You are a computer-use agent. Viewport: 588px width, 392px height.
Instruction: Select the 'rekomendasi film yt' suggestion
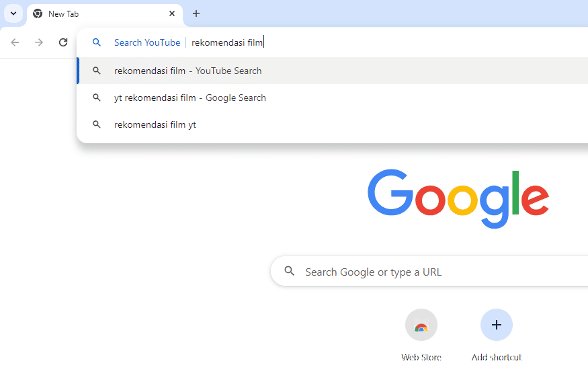point(332,124)
